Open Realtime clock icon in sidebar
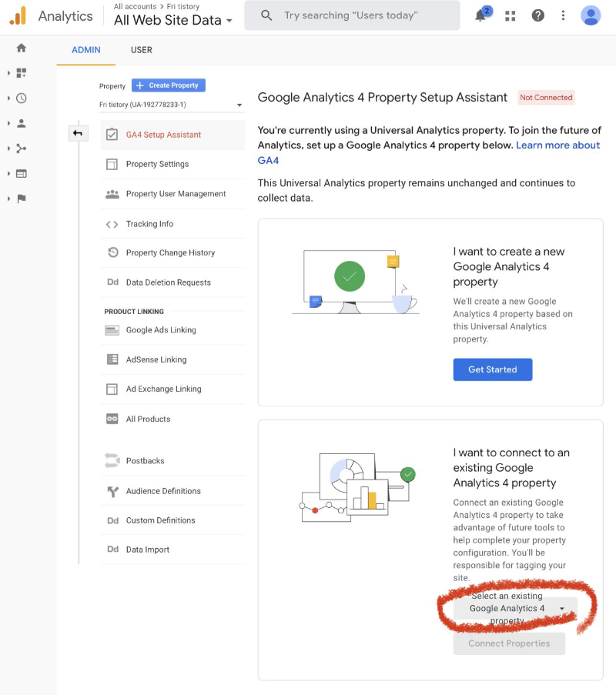The width and height of the screenshot is (616, 695). click(22, 98)
